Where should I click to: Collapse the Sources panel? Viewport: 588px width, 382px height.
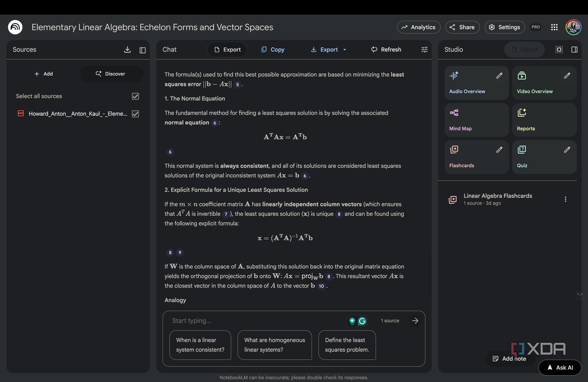[143, 50]
